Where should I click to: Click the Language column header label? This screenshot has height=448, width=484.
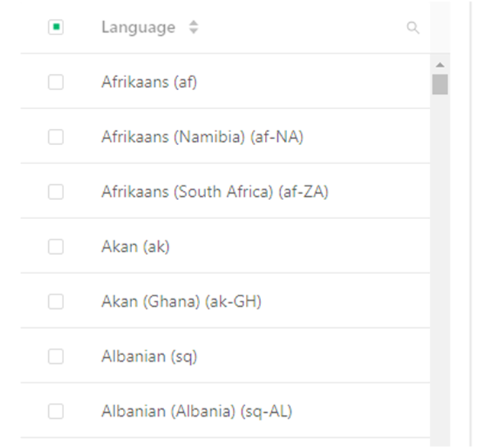(138, 28)
